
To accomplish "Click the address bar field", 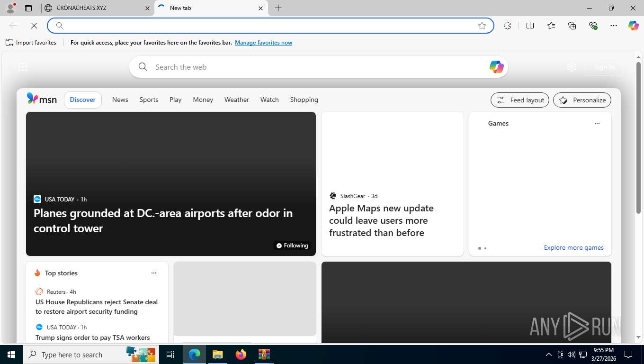I will pyautogui.click(x=270, y=26).
